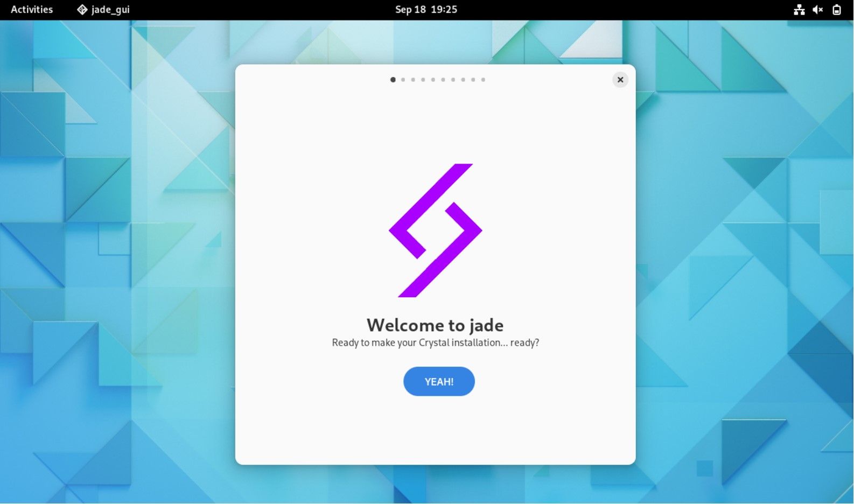Open the Activities overview
This screenshot has width=854, height=504.
(32, 9)
